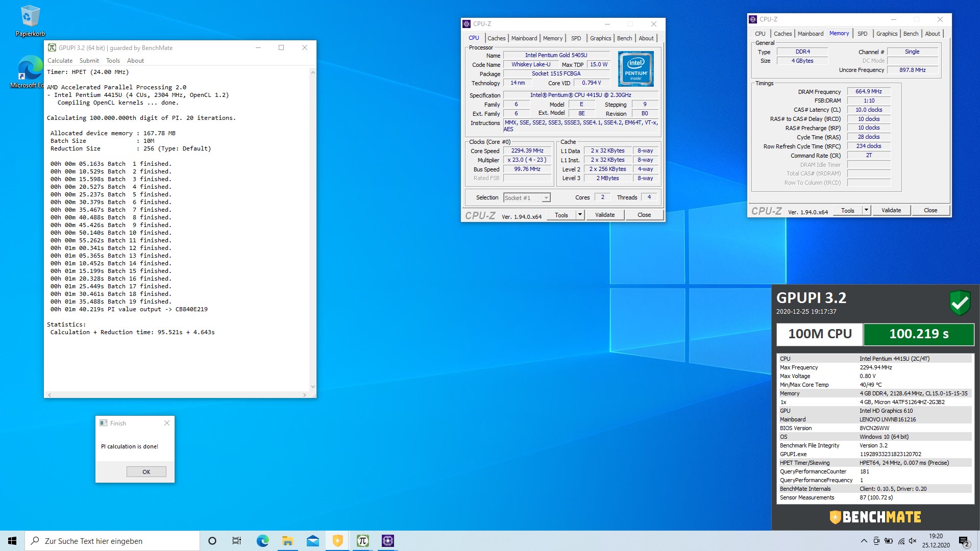
Task: Show hidden system tray icons
Action: click(864, 541)
